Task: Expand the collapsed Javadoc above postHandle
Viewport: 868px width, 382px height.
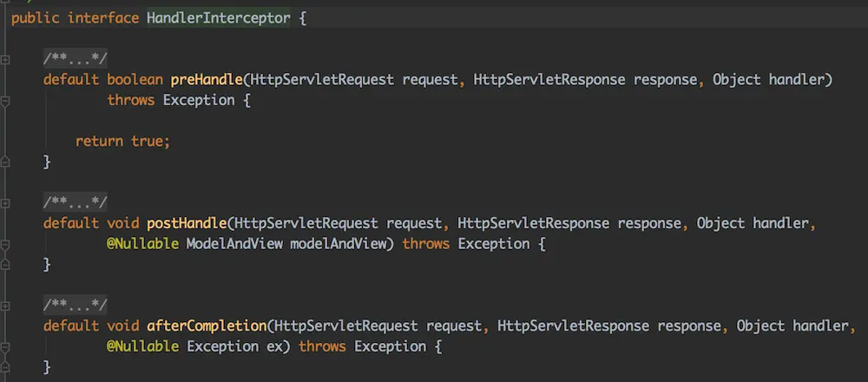Action: point(75,203)
